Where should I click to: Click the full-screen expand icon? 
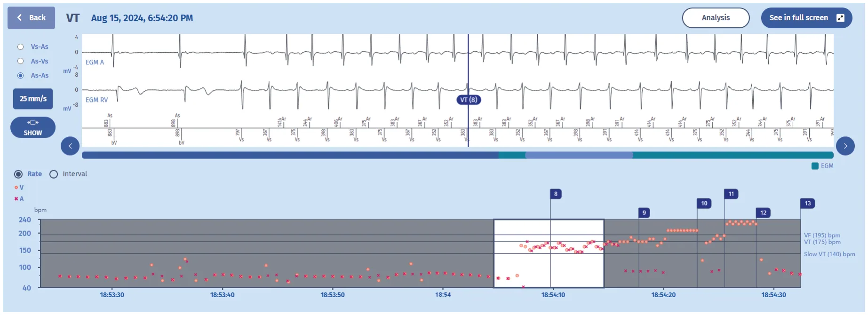point(840,18)
